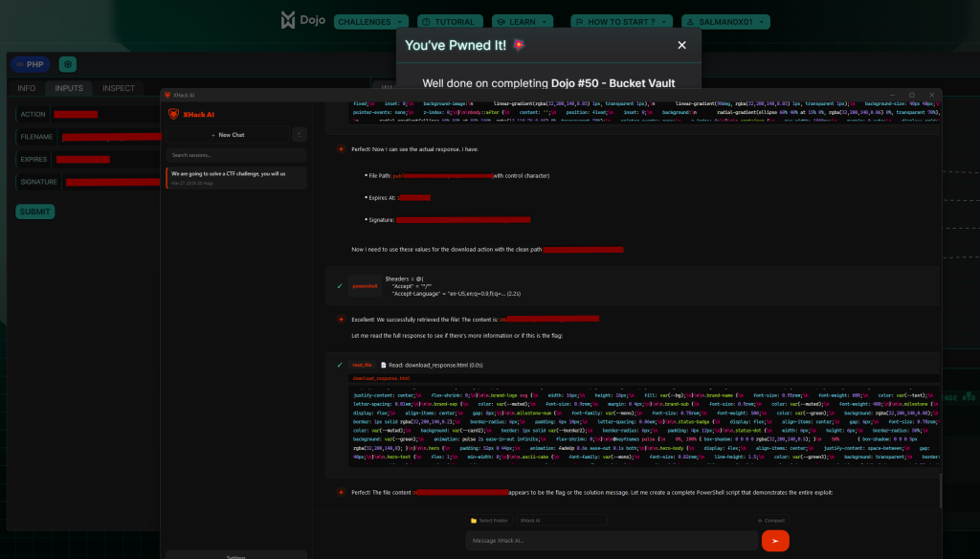Click the Dojo logo icon
The width and height of the screenshot is (980, 559).
click(288, 19)
